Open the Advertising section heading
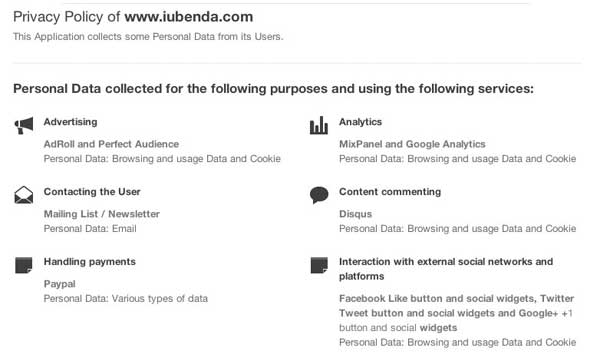This screenshot has height=361, width=600. [70, 122]
